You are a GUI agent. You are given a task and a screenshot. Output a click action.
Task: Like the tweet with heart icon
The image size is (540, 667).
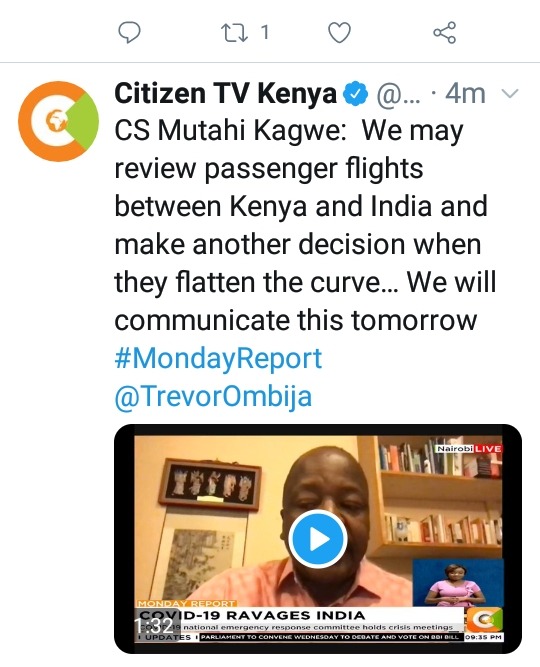340,32
